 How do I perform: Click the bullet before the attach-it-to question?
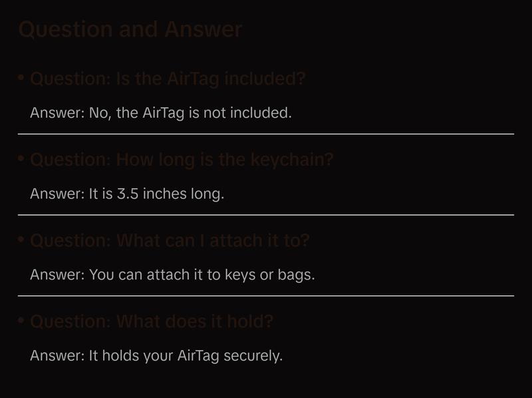(21, 240)
